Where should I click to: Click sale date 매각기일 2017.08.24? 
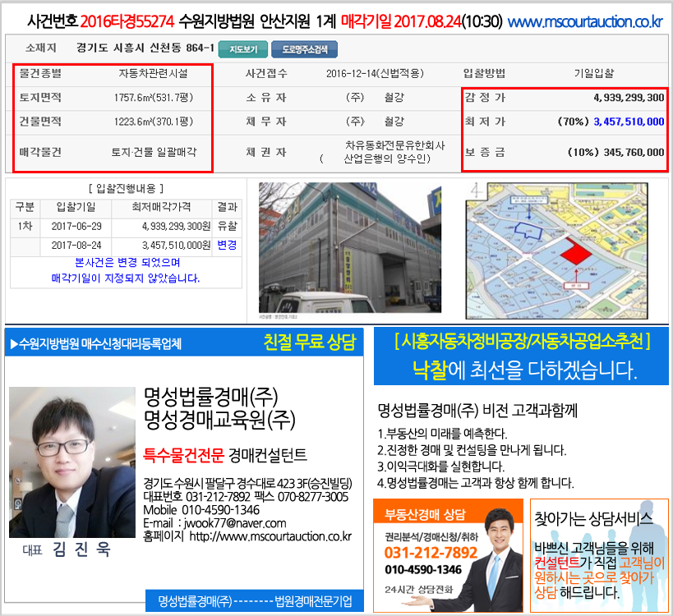pyautogui.click(x=401, y=21)
